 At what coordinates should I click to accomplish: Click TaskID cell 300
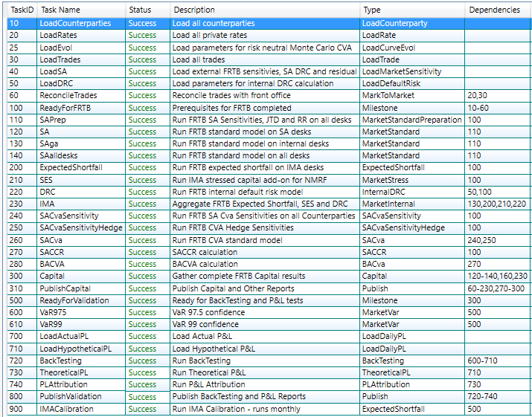point(22,276)
